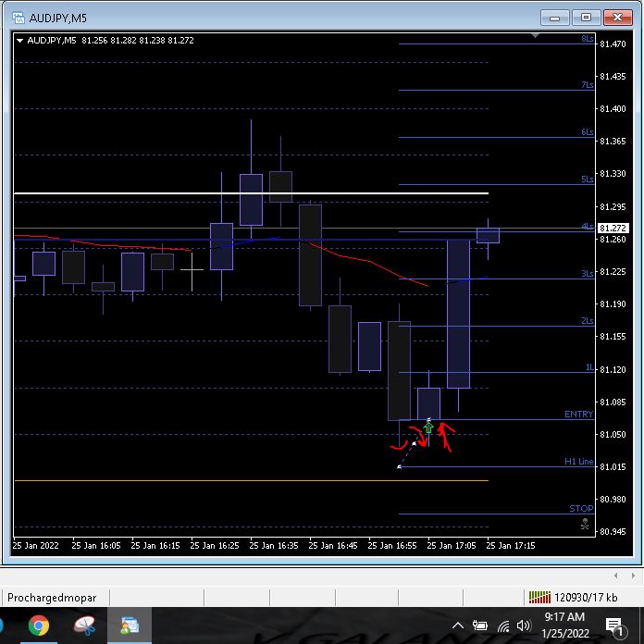
Task: Click the 2Ls level label
Action: (588, 321)
